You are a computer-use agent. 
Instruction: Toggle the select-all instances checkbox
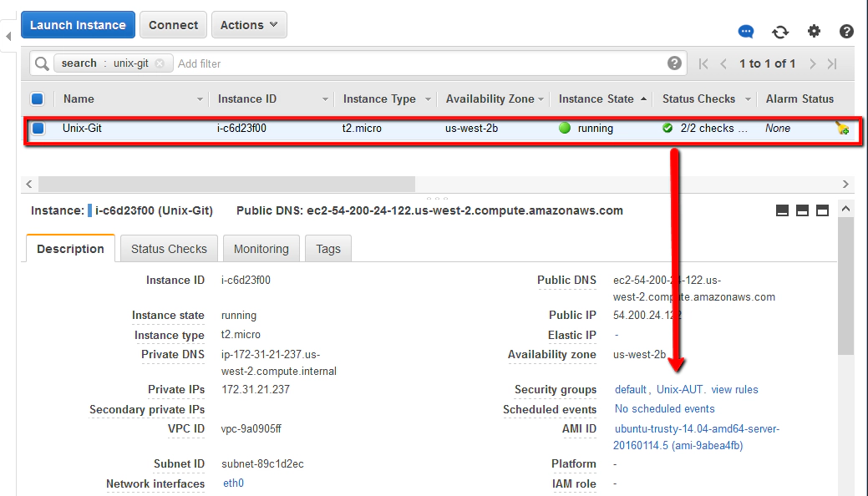38,99
